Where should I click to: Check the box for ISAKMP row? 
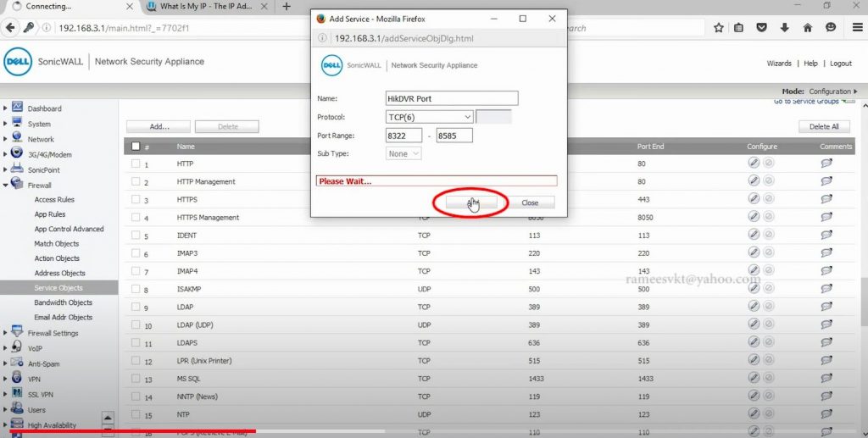tap(136, 289)
